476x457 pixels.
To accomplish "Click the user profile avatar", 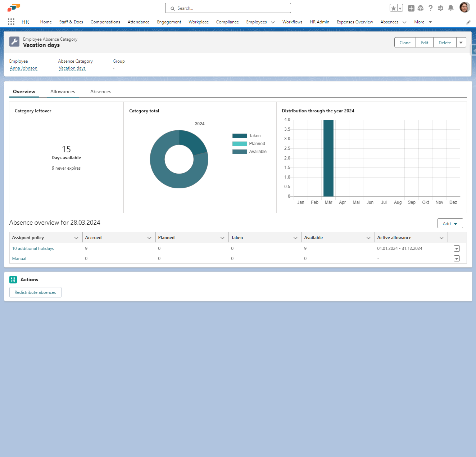I will point(464,7).
